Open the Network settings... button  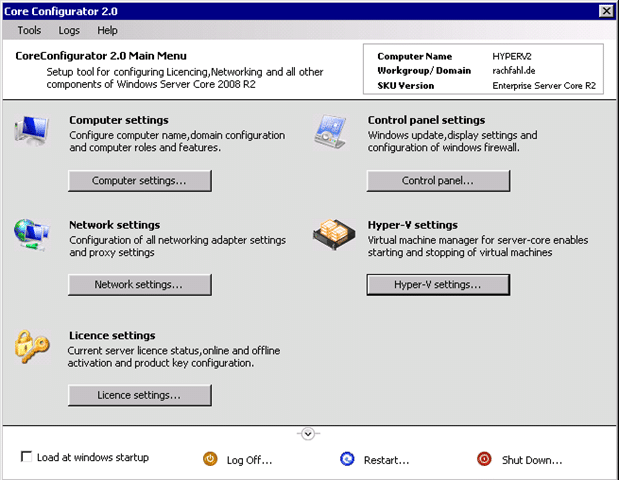point(140,285)
